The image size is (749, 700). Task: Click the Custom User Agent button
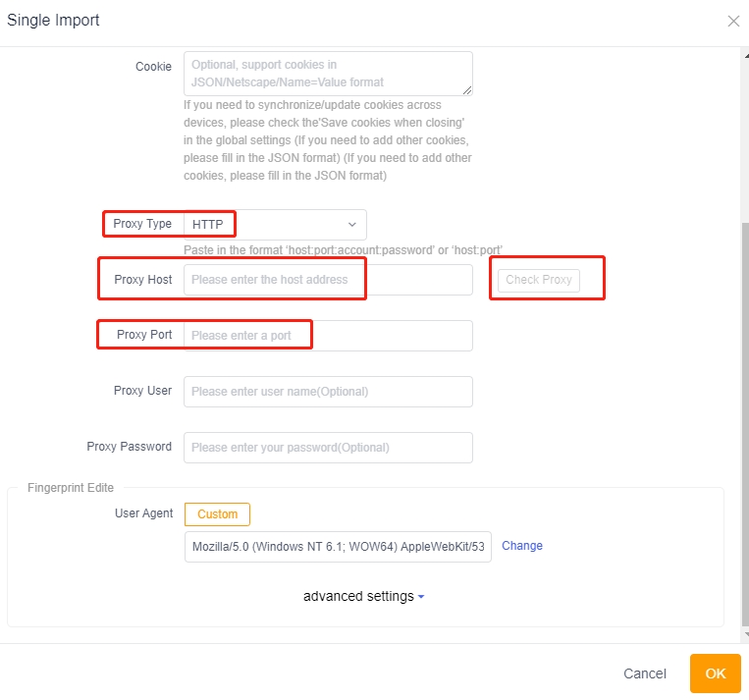[x=217, y=514]
